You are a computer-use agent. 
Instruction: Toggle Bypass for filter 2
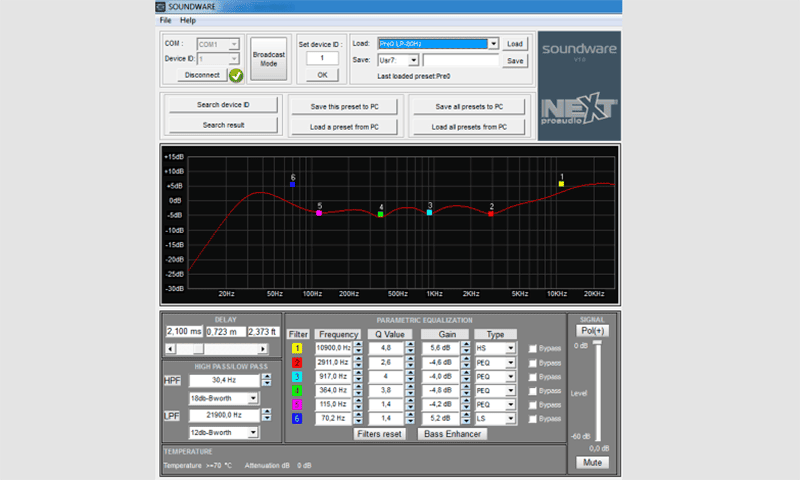pyautogui.click(x=533, y=363)
